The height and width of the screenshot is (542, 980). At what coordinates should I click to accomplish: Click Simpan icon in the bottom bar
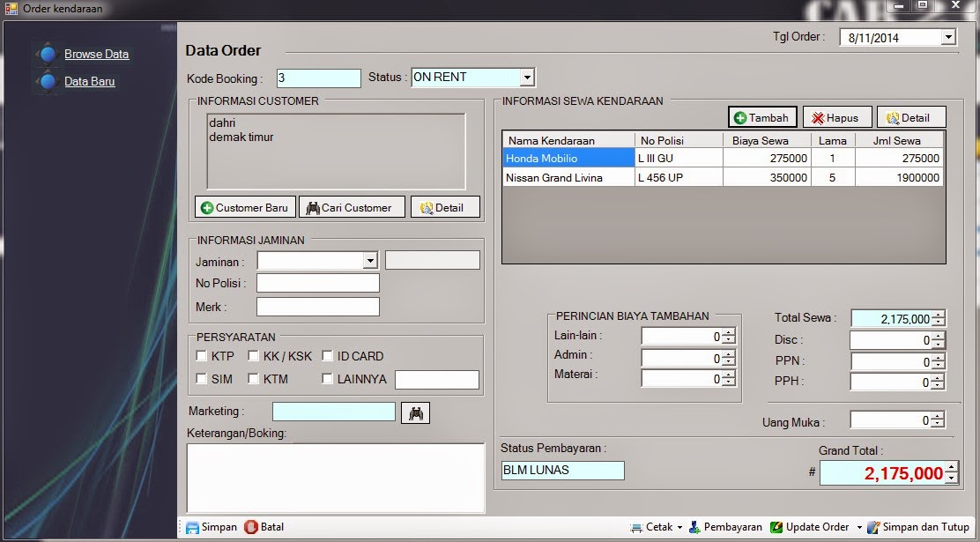193,526
